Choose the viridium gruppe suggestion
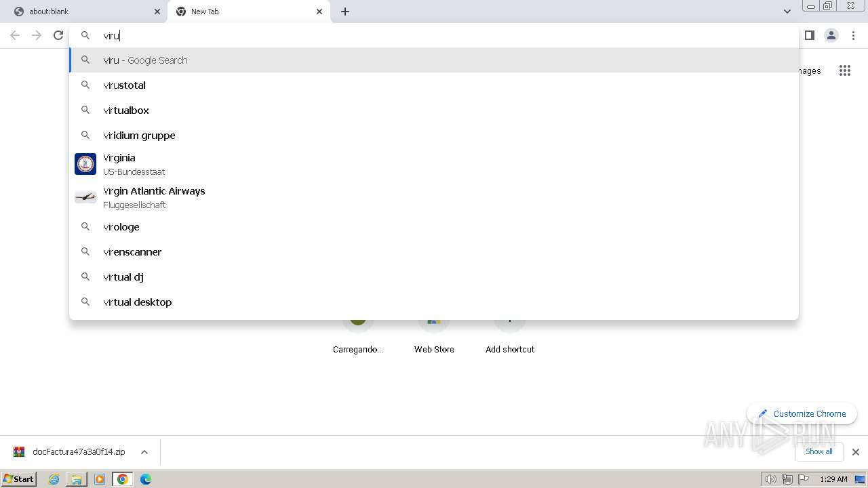 coord(434,136)
